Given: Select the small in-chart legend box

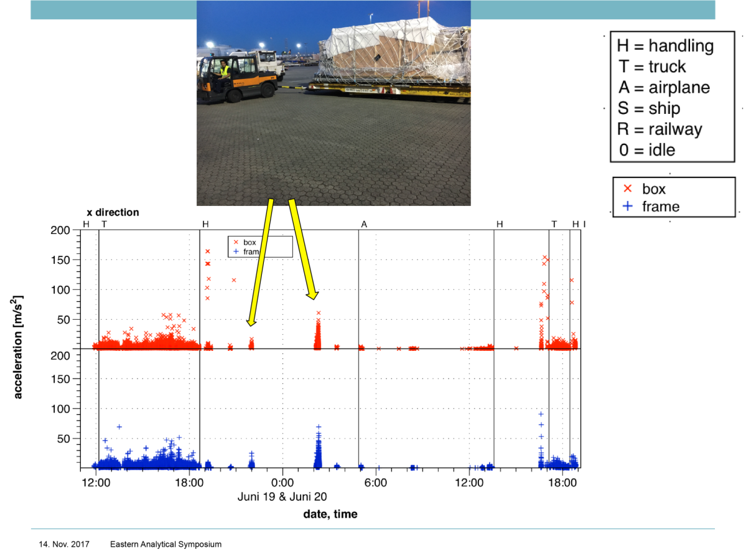Looking at the screenshot, I should coord(259,246).
